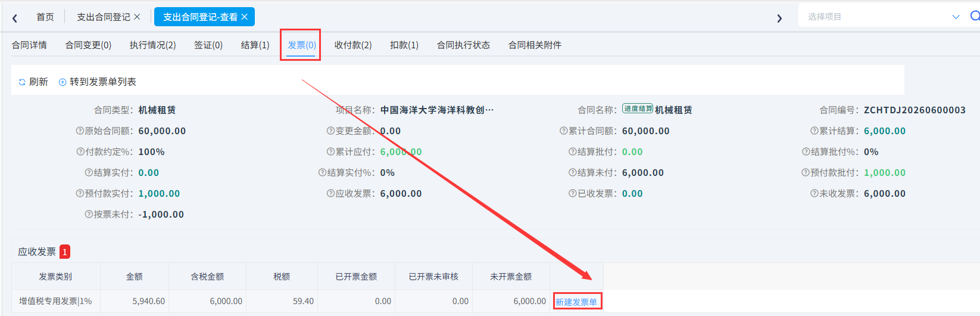Switch to the 执行情况(2) tab

point(153,45)
